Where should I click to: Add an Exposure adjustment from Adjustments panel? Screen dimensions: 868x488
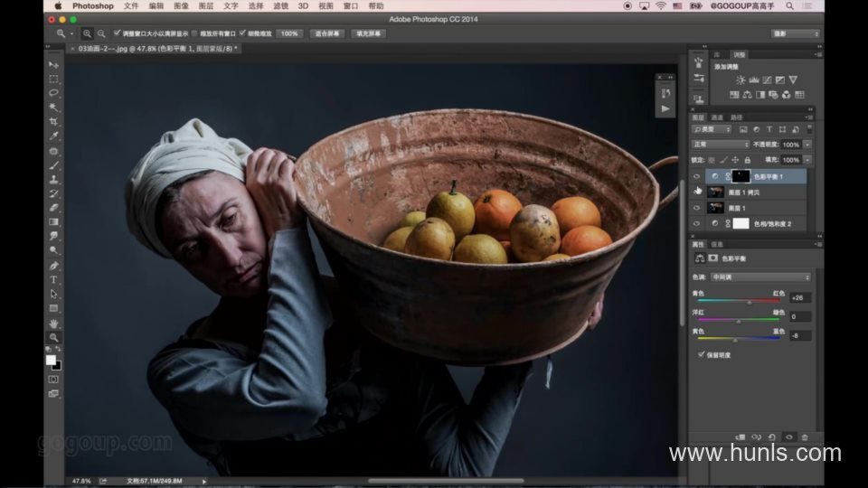[x=780, y=80]
